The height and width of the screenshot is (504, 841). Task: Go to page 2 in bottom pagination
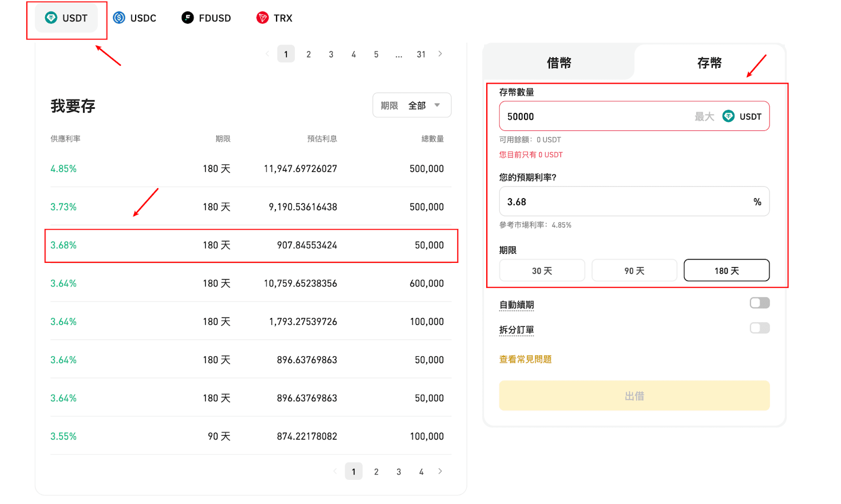[376, 472]
